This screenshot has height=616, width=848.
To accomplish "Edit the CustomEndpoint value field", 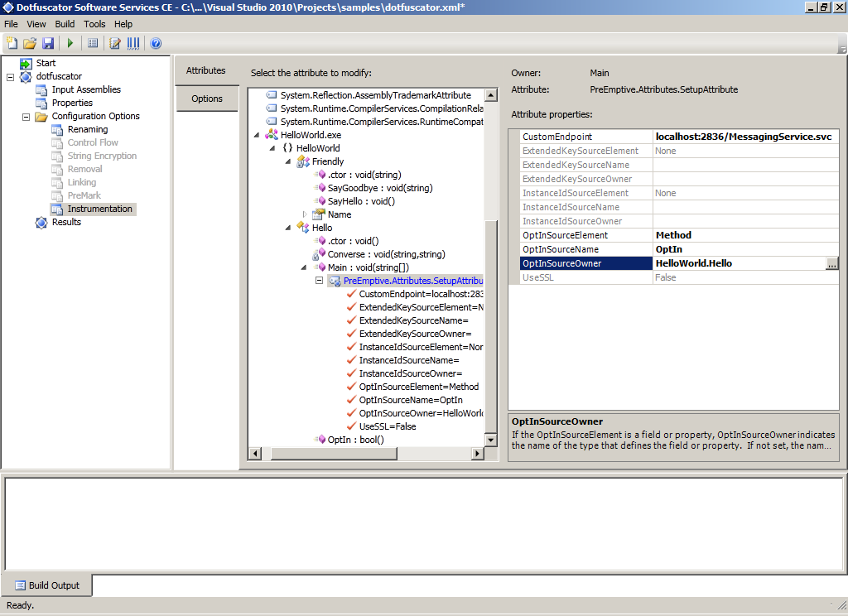I will click(745, 137).
